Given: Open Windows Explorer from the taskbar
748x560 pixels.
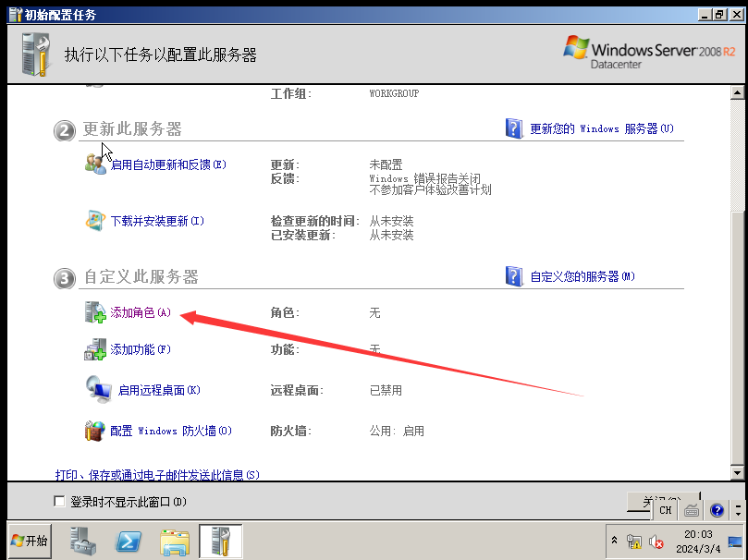Looking at the screenshot, I should click(x=174, y=541).
